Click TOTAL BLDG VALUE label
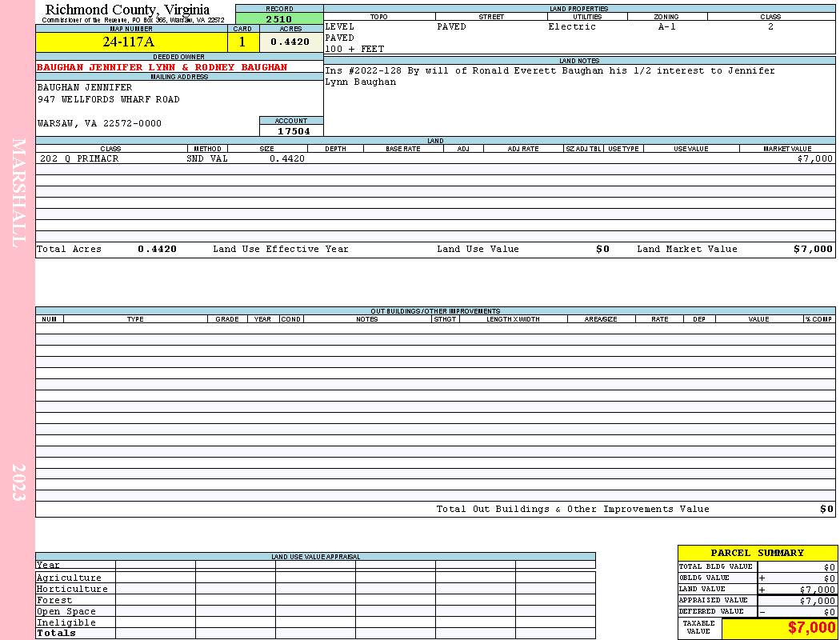Viewport: 840px width, 640px height. [x=715, y=566]
